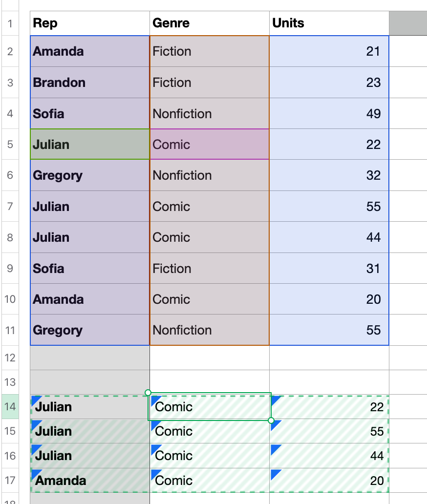
Task: Select the green-highlighted Julian cell in row 5
Action: point(90,145)
